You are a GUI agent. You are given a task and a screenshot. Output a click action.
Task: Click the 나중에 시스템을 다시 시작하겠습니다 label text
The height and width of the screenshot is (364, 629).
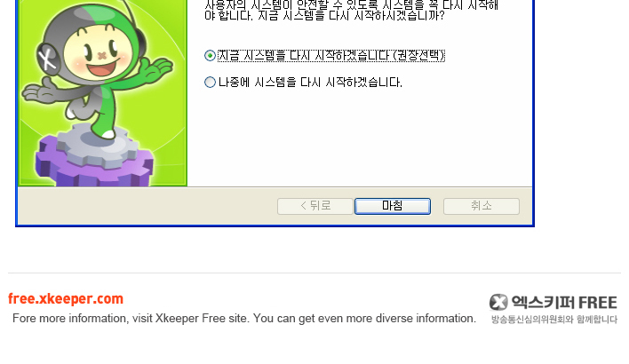[310, 83]
